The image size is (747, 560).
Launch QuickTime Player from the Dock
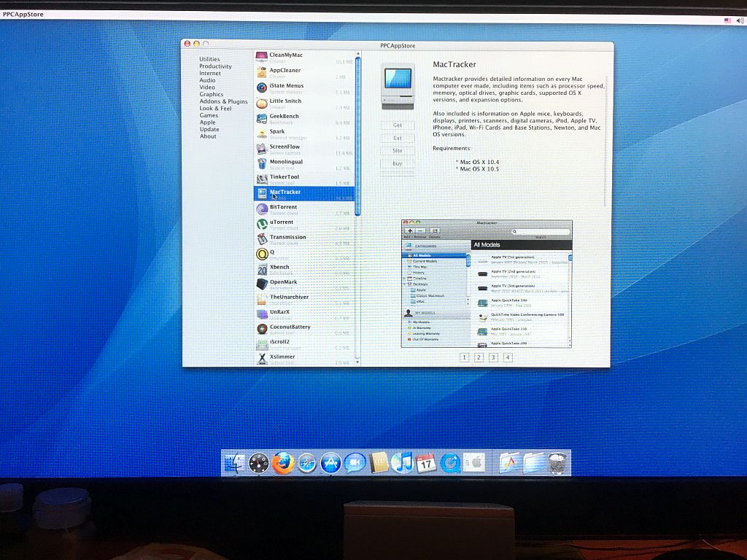(449, 463)
